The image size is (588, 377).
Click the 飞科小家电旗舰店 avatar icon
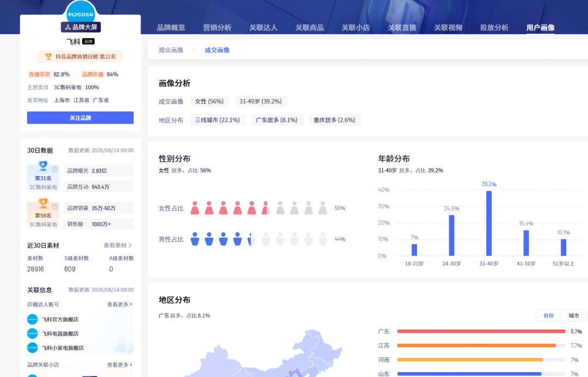pyautogui.click(x=33, y=348)
